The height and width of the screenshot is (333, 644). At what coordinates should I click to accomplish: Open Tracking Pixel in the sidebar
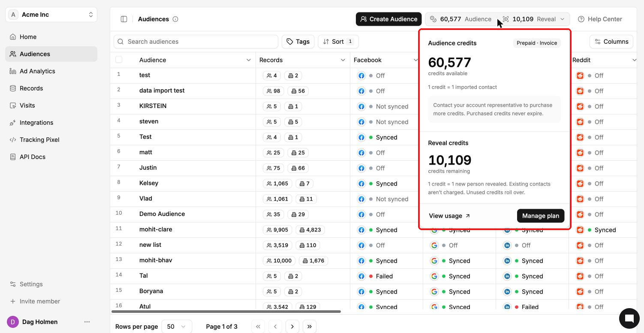pos(51,140)
